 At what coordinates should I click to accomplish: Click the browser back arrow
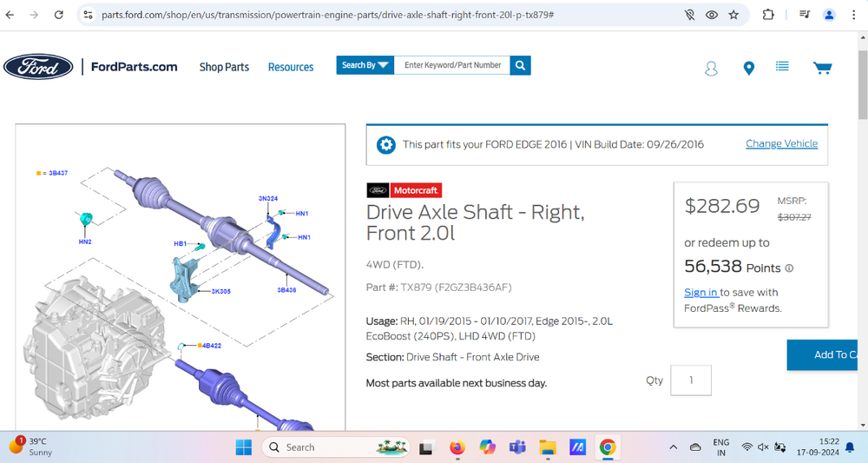10,15
